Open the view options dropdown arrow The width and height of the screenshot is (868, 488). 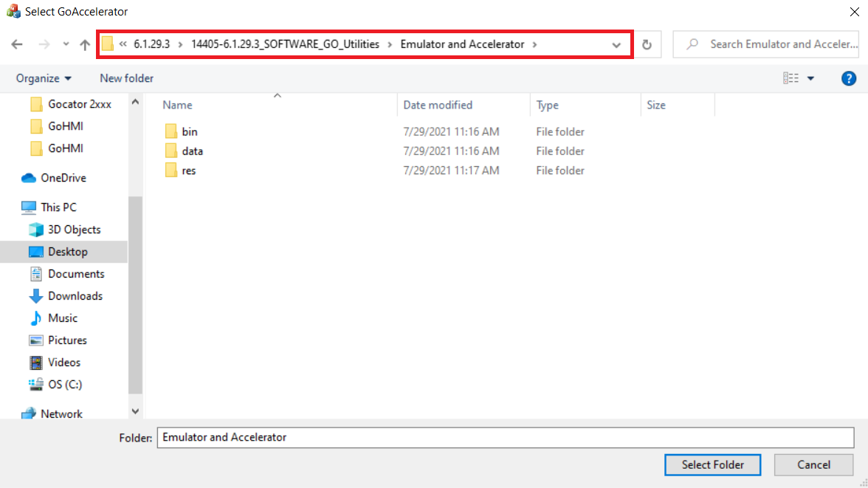coord(810,79)
